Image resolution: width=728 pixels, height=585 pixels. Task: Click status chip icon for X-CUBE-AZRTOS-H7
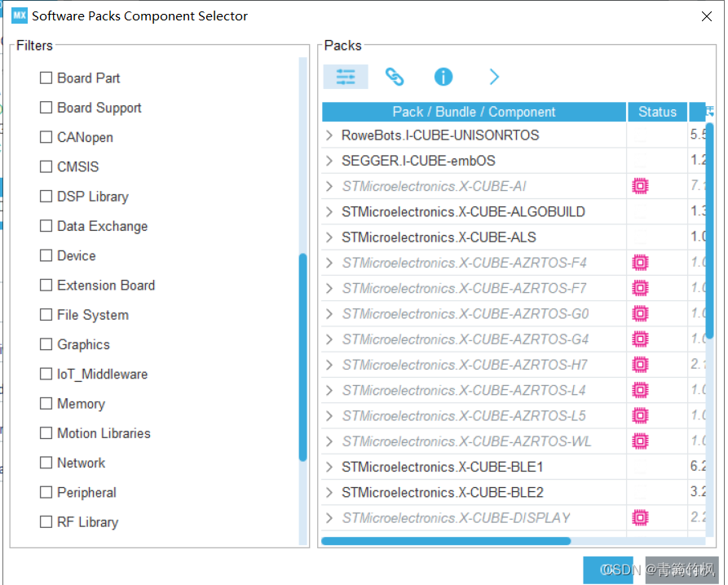[640, 366]
